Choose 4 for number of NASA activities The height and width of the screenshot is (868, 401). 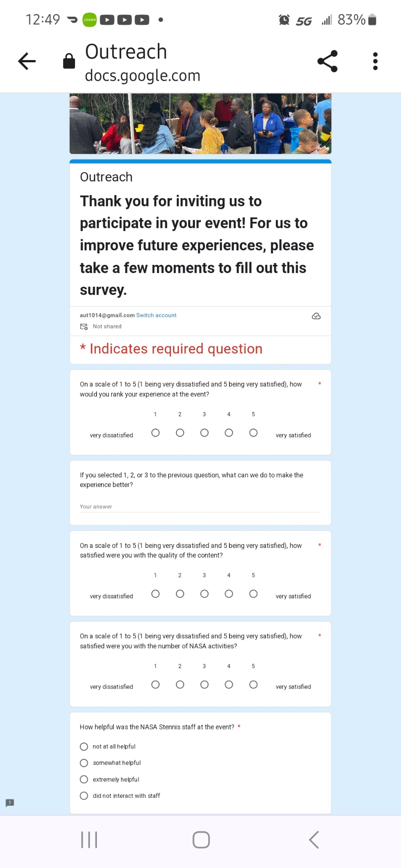(x=229, y=684)
